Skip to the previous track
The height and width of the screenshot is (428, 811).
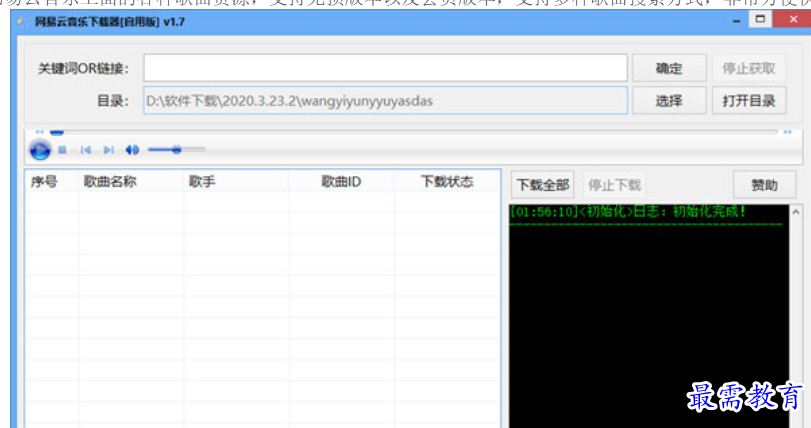[86, 150]
